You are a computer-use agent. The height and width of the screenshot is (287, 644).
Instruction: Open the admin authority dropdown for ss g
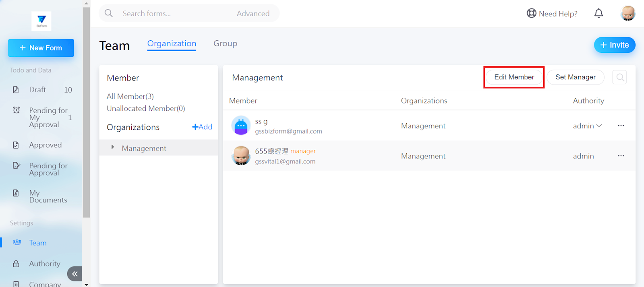[587, 126]
